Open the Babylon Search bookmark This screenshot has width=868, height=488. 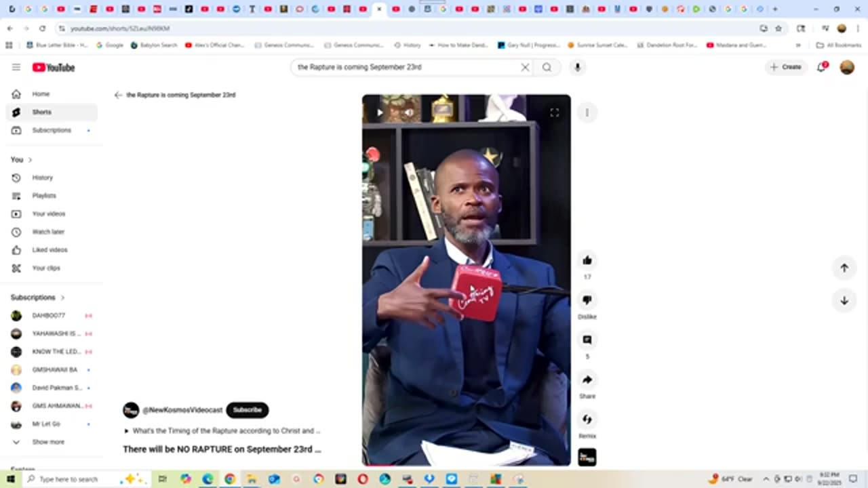pyautogui.click(x=154, y=45)
